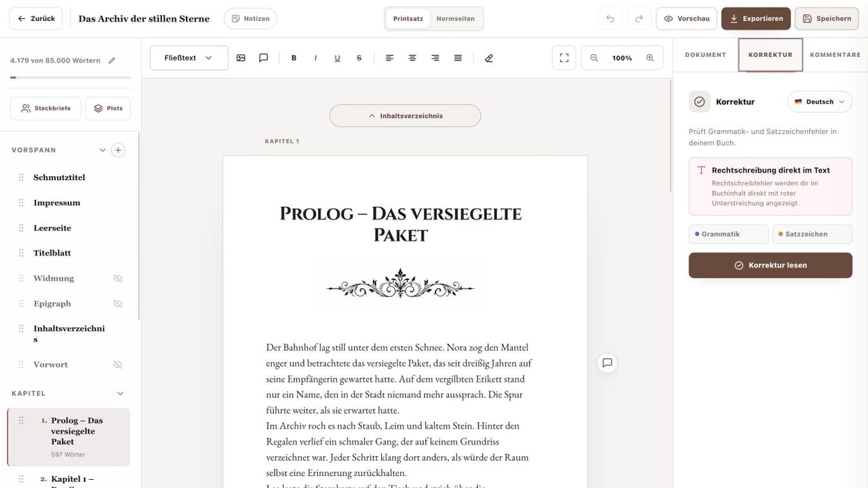Add comment bubble beside the paragraph
Viewport: 868px width, 488px height.
tap(607, 363)
